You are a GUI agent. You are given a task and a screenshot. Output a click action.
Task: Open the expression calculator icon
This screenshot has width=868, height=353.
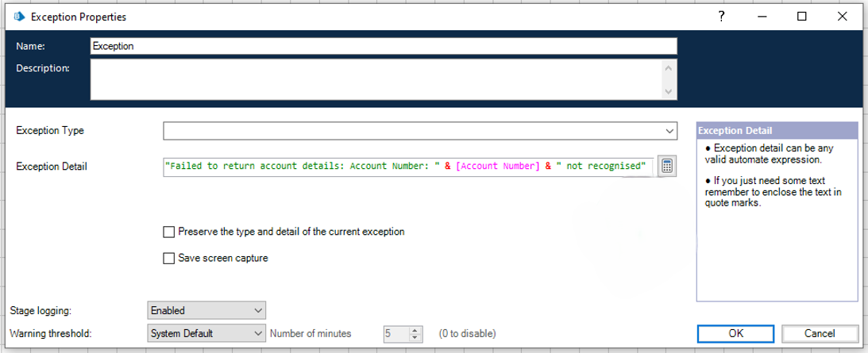click(x=667, y=167)
